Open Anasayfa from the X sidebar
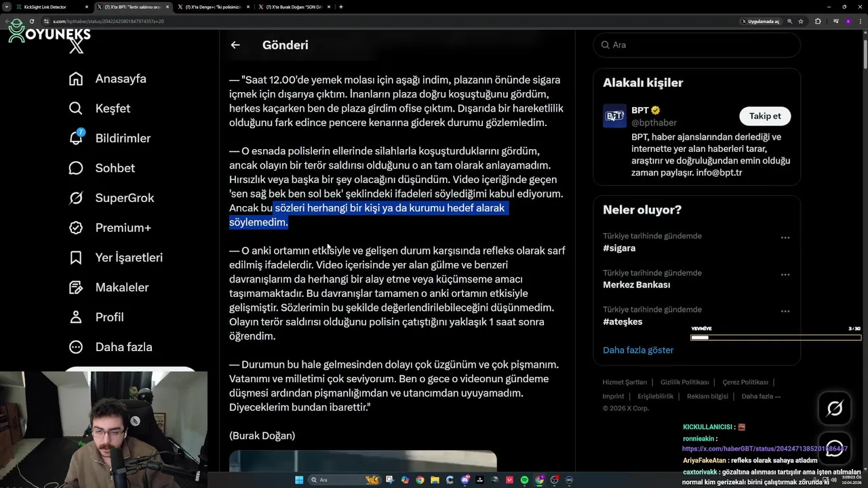 (108, 79)
